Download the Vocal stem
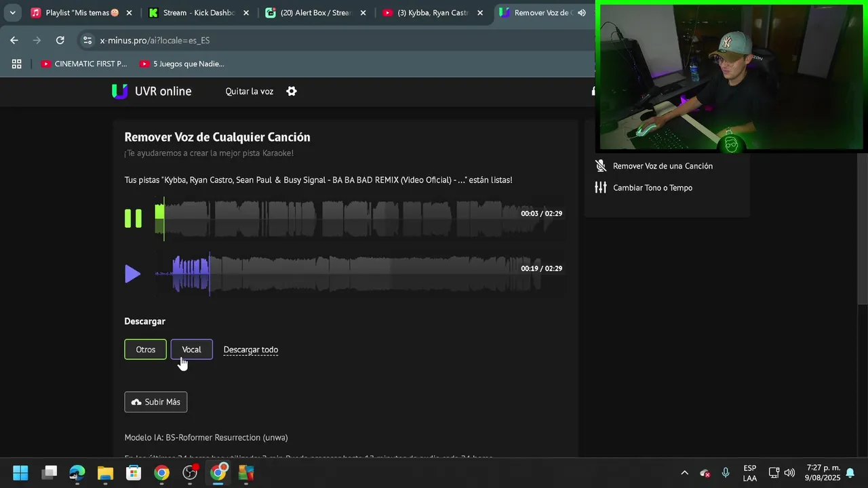 click(191, 350)
